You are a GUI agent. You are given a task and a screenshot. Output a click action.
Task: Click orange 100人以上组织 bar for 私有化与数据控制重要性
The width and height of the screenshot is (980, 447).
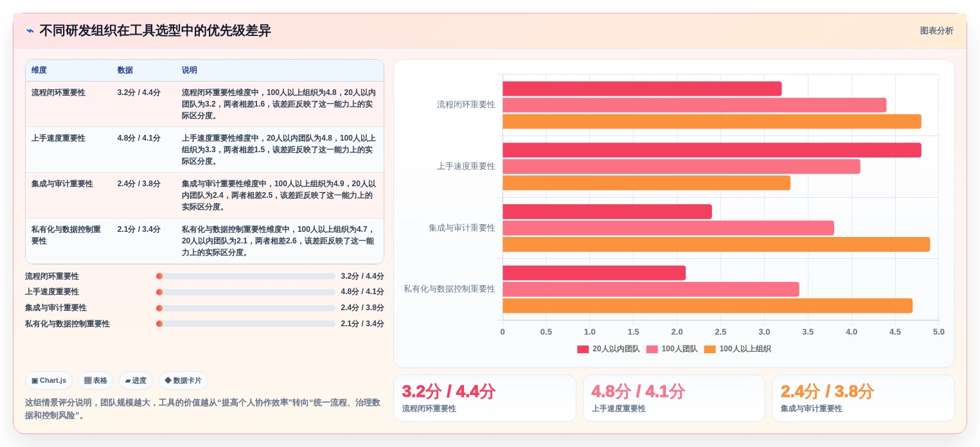tap(708, 306)
